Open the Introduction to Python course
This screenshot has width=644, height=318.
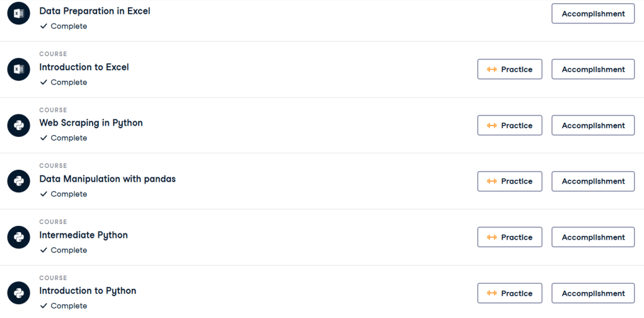tap(88, 291)
